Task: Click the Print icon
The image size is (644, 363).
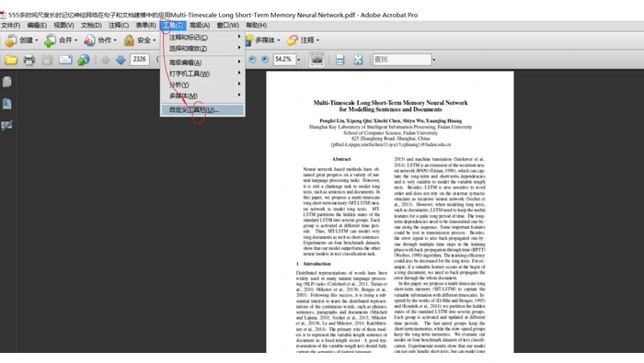Action: coord(29,60)
